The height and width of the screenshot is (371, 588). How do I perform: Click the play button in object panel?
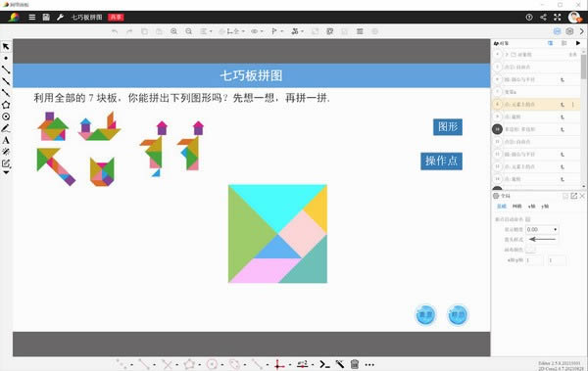(x=578, y=43)
